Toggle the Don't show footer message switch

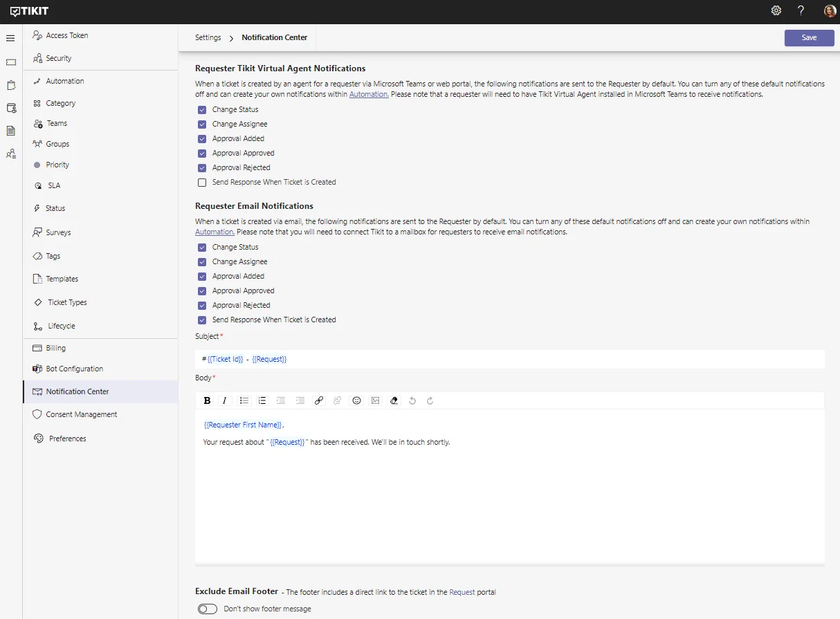tap(208, 609)
